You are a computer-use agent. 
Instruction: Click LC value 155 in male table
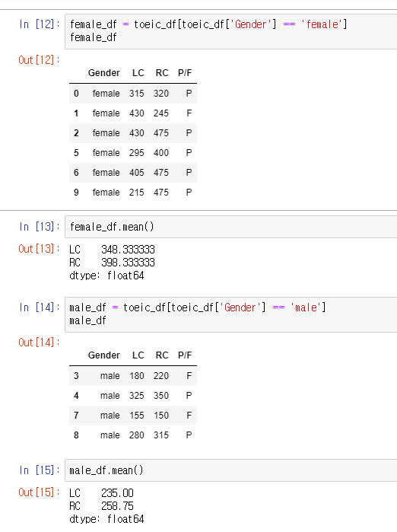click(x=137, y=416)
